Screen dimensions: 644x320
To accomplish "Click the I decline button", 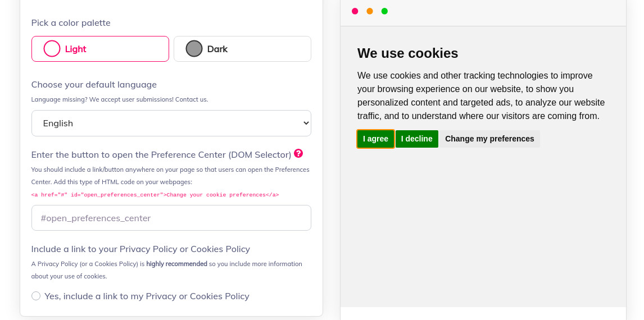I will [x=416, y=139].
